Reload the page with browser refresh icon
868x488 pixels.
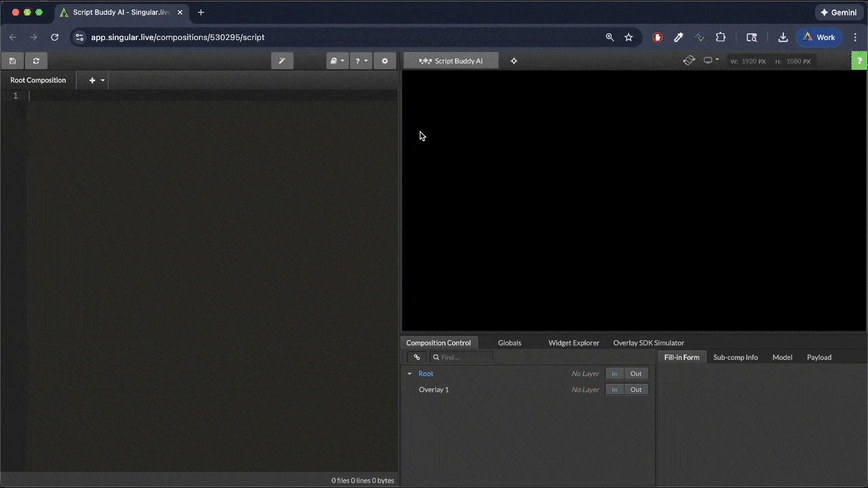(54, 37)
